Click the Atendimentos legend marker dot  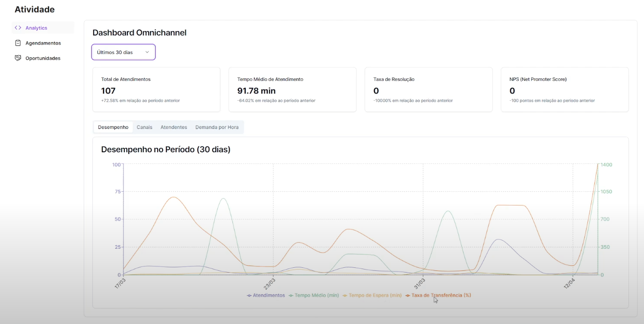pyautogui.click(x=249, y=295)
